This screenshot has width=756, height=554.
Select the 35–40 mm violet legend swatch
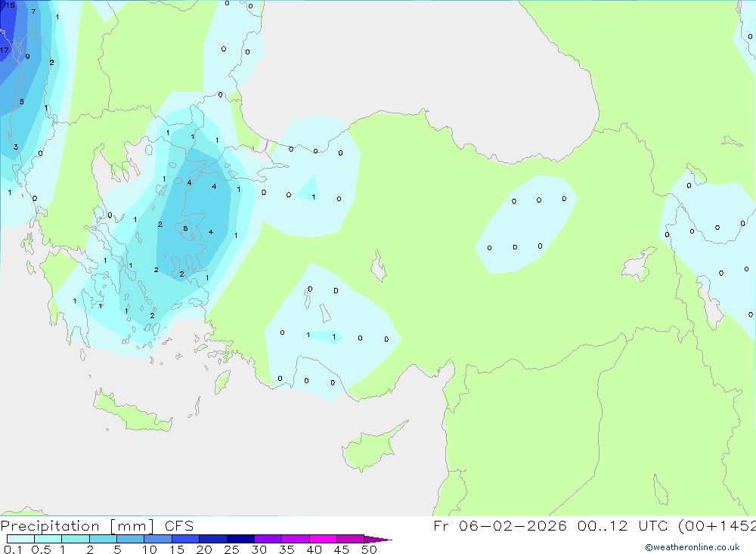point(296,539)
